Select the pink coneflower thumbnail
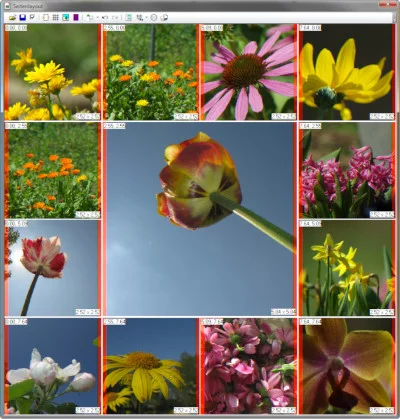Image resolution: width=400 pixels, height=419 pixels. 249,72
